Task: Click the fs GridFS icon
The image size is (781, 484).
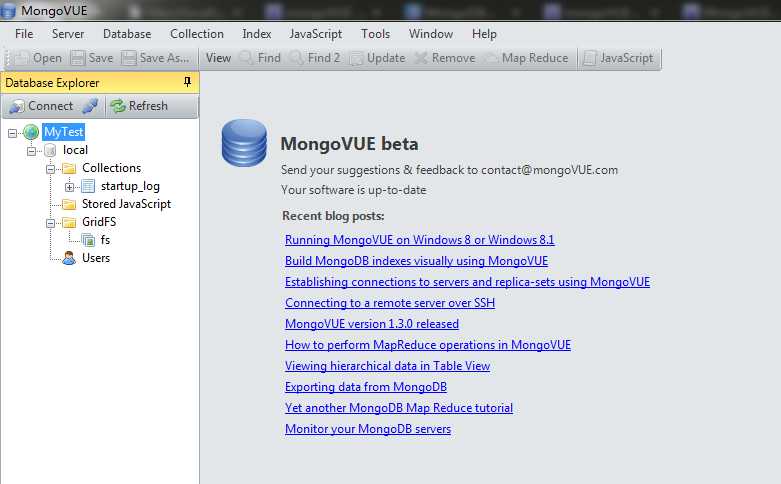Action: pos(88,240)
